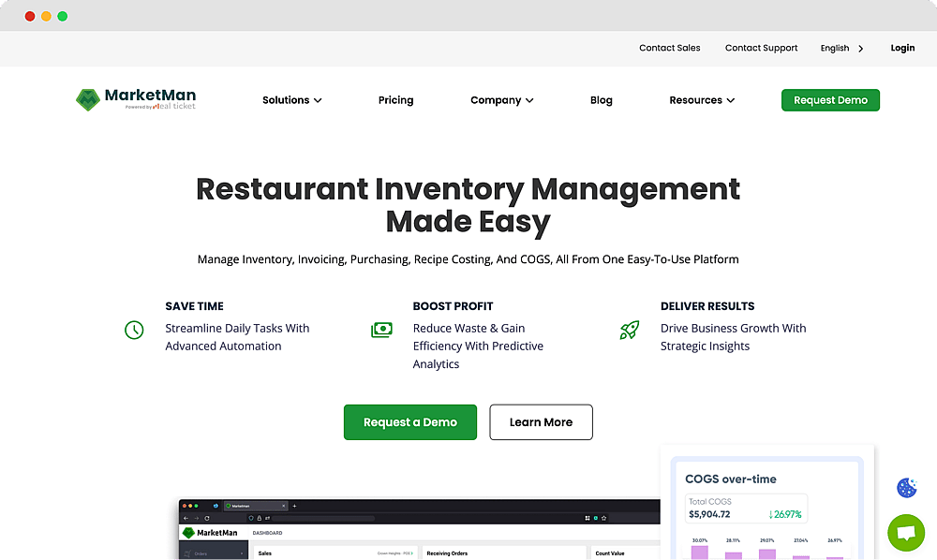This screenshot has height=560, width=937.
Task: Click the yellow minimize window dot
Action: pyautogui.click(x=46, y=16)
